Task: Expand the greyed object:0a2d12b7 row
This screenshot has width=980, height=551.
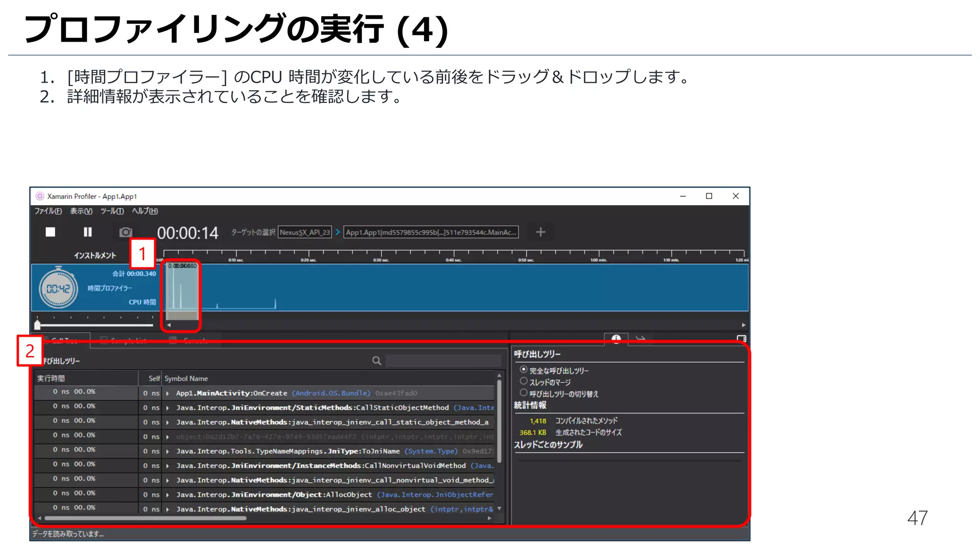Action: tap(167, 437)
